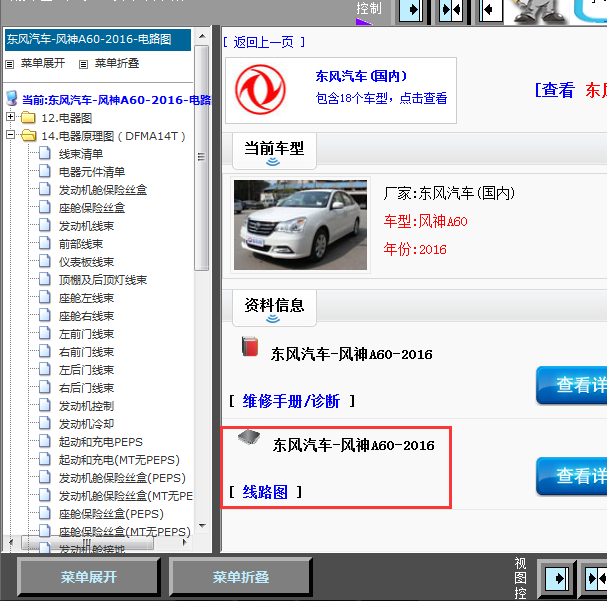Screen dimensions: 607x601
Task: Expand the 12.电器图 folder node
Action: [10, 116]
